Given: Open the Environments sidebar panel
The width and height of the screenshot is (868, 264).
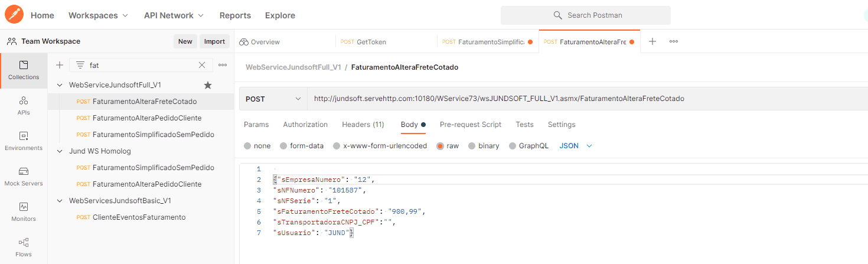Looking at the screenshot, I should click(x=24, y=141).
